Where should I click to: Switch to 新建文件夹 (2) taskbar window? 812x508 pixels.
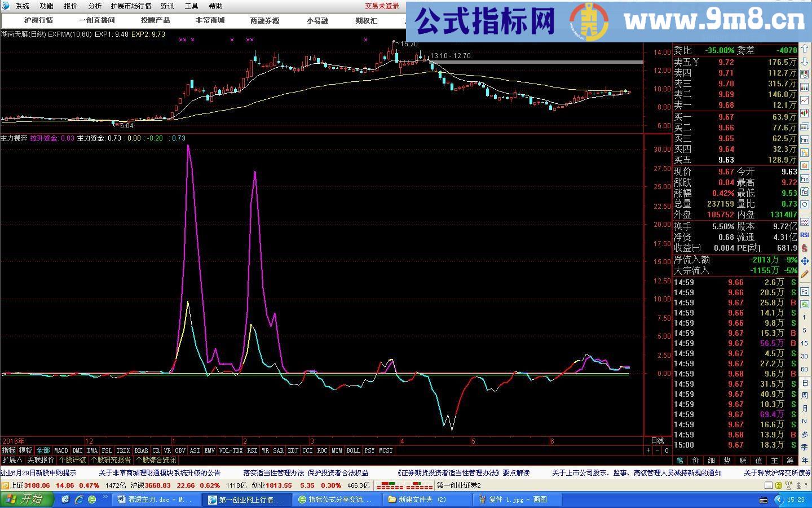pos(426,500)
